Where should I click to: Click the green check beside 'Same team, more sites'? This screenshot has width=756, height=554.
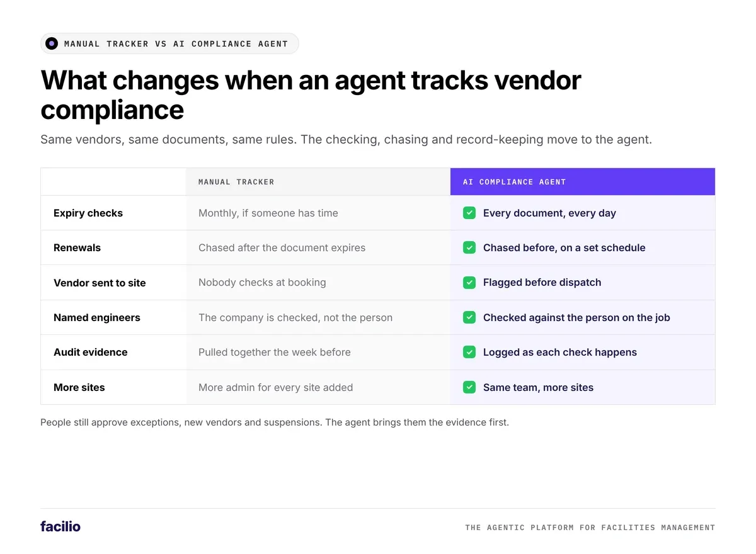469,387
